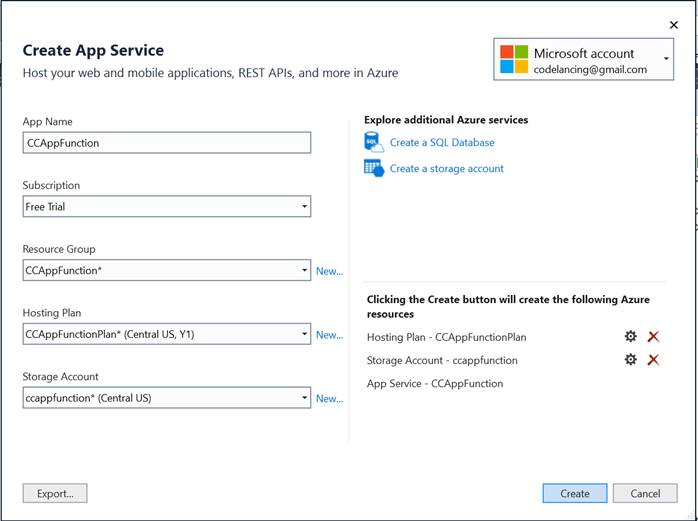
Task: Open settings gear for Storage Account
Action: pyautogui.click(x=630, y=360)
